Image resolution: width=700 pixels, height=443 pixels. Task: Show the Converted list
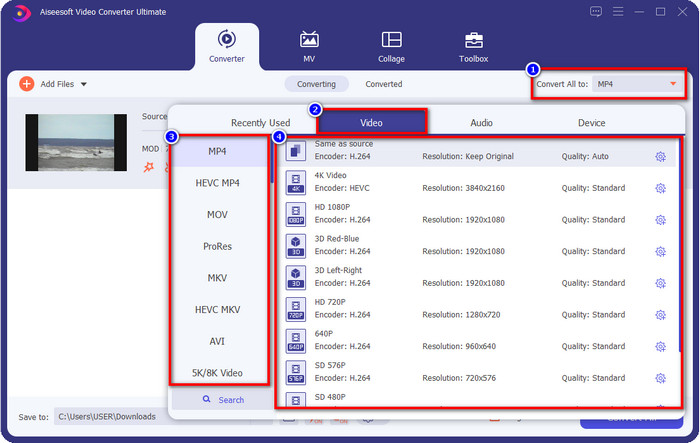click(383, 84)
